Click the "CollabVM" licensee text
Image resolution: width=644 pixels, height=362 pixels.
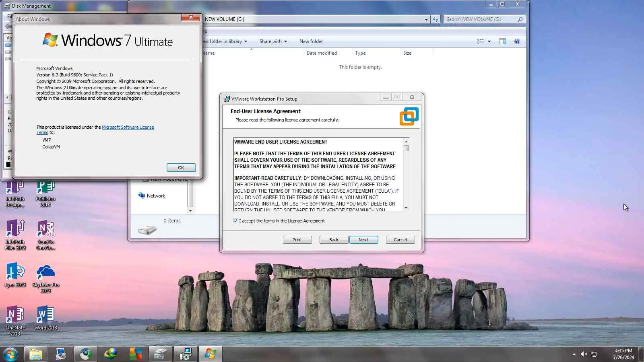(51, 147)
